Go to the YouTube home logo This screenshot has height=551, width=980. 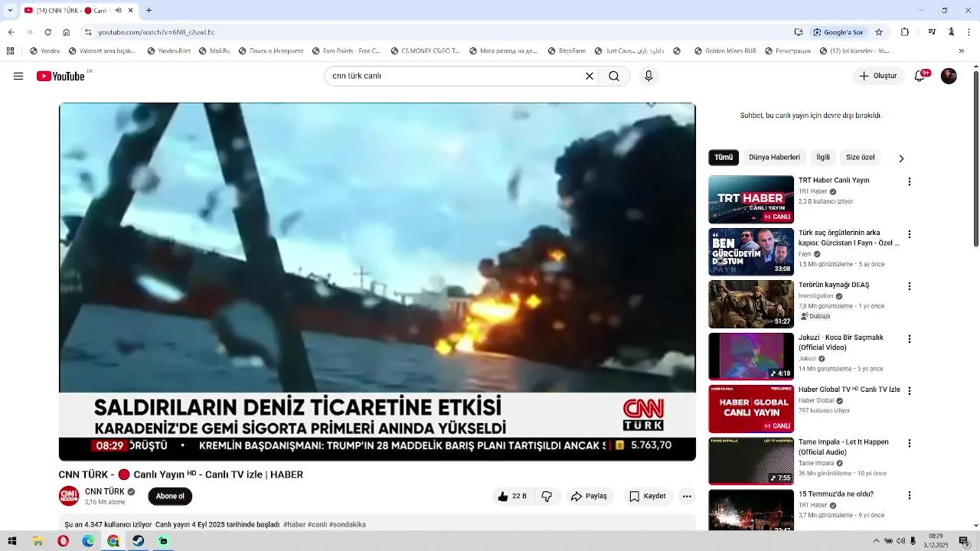(60, 76)
